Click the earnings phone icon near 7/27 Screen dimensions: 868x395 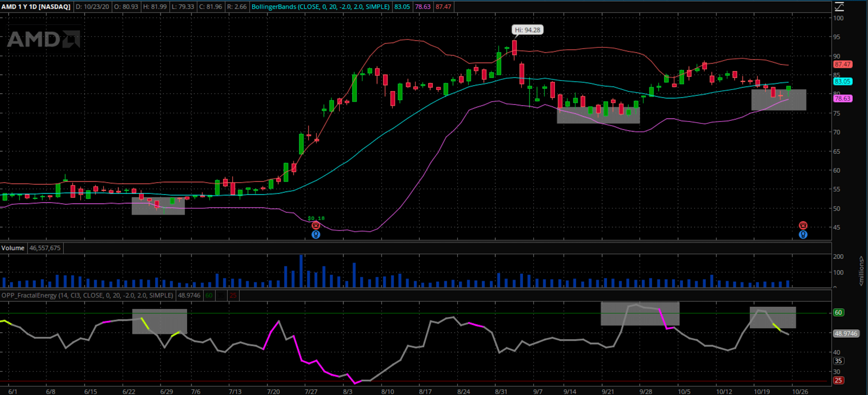316,225
